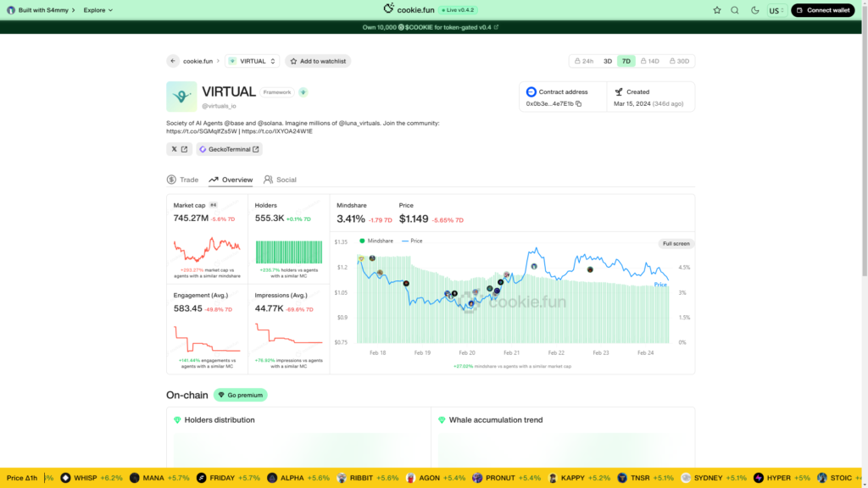Viewport: 868px width, 488px height.
Task: Open the X (Twitter) profile link
Action: tap(179, 149)
